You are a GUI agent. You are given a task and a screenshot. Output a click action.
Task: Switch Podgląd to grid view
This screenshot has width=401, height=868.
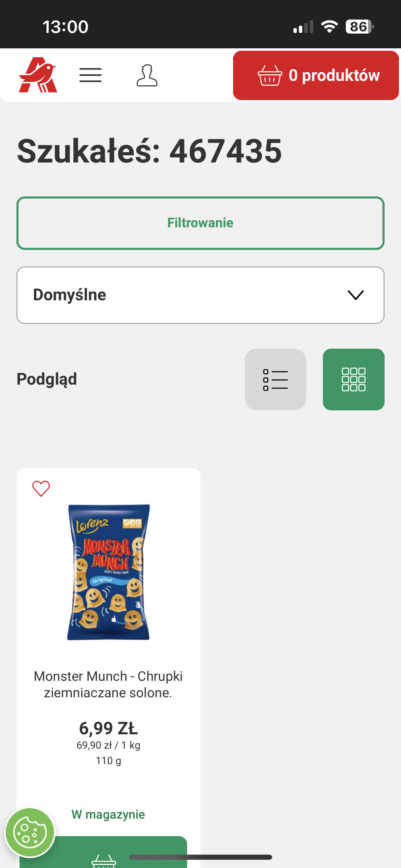point(353,379)
